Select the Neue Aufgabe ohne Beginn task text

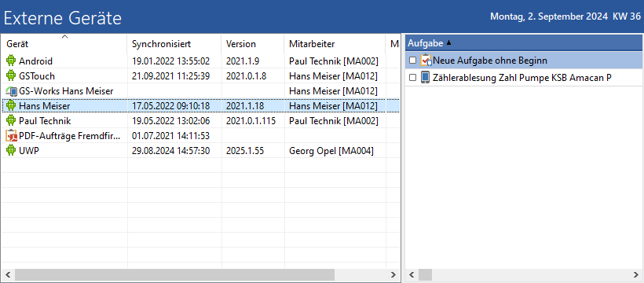490,61
